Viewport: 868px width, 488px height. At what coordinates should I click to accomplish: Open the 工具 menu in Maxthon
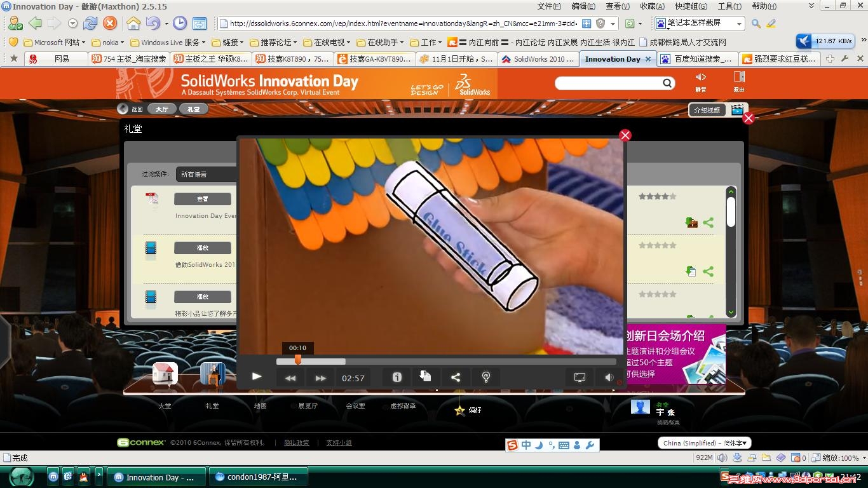pos(729,6)
